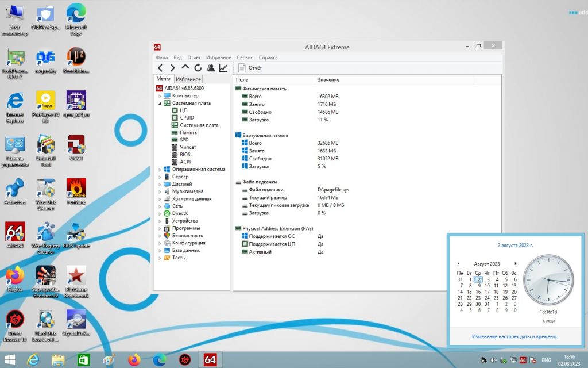This screenshot has width=588, height=368.
Task: Open File Explorer from the taskbar
Action: click(x=58, y=360)
